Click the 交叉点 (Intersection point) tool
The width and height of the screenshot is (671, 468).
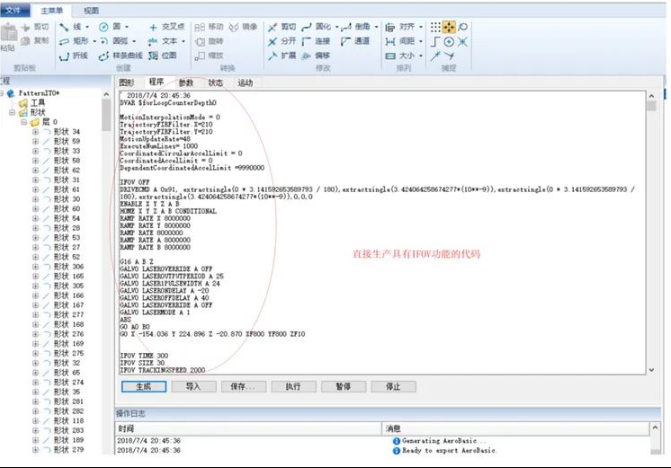[165, 27]
